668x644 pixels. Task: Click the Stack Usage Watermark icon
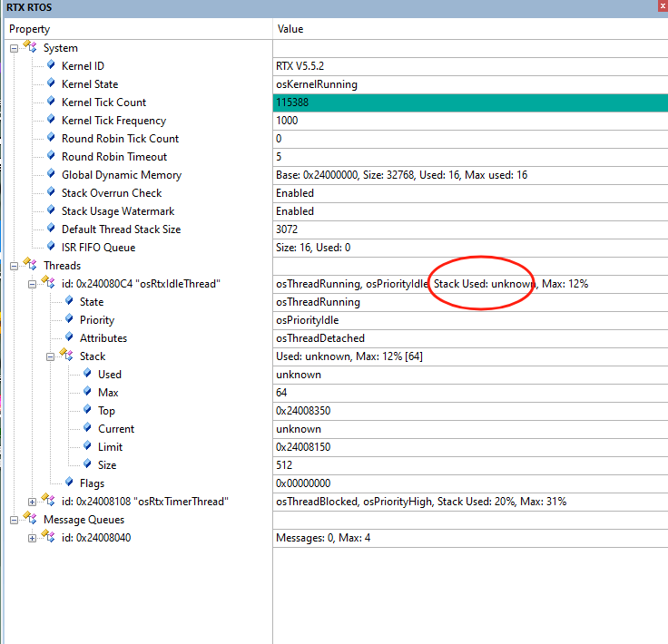pyautogui.click(x=51, y=210)
